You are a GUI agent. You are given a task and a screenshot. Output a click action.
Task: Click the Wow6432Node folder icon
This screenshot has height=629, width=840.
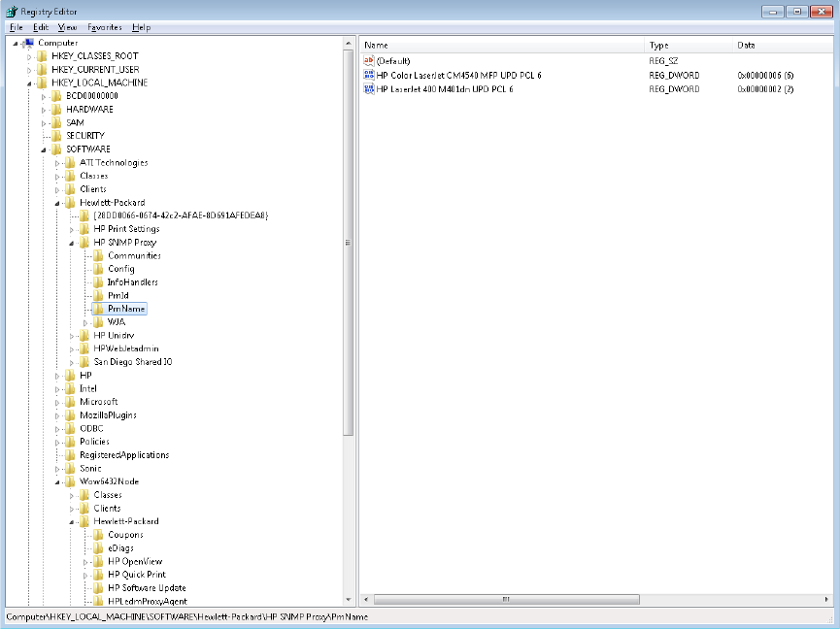point(70,481)
